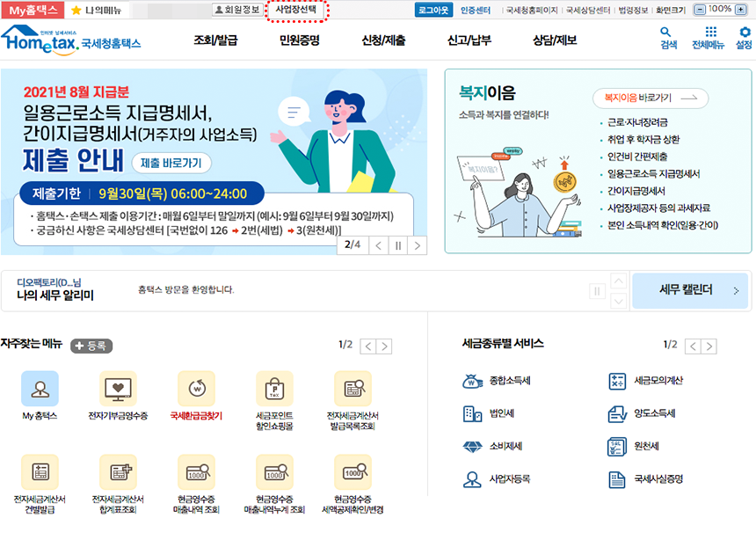The image size is (756, 540).
Task: Select 원천세 service
Action: point(634,447)
